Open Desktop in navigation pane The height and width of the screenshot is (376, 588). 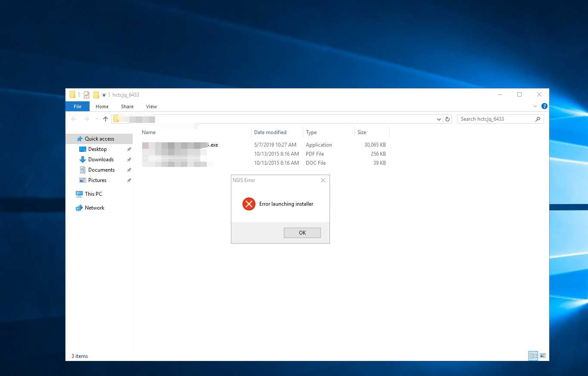(97, 149)
